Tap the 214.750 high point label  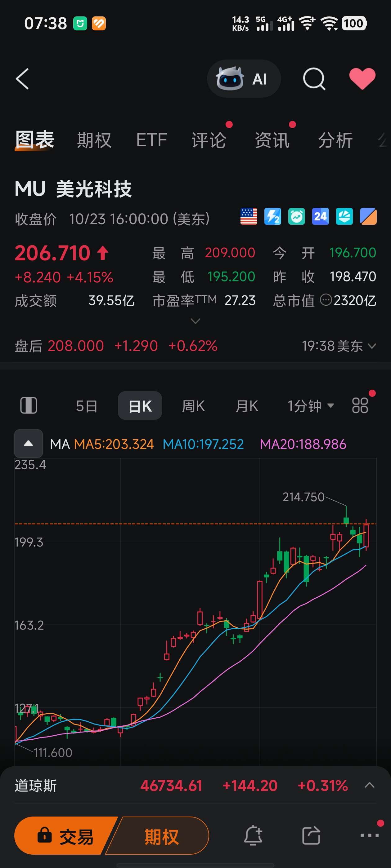[x=303, y=497]
